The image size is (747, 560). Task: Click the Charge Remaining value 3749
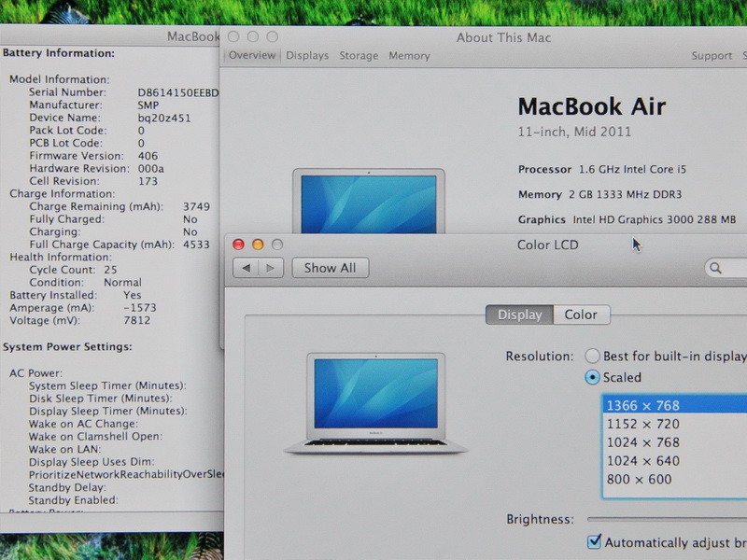click(x=196, y=206)
